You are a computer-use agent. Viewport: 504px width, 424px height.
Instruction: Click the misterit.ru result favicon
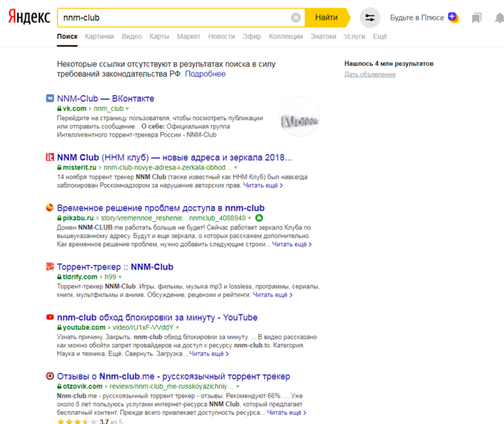point(50,157)
